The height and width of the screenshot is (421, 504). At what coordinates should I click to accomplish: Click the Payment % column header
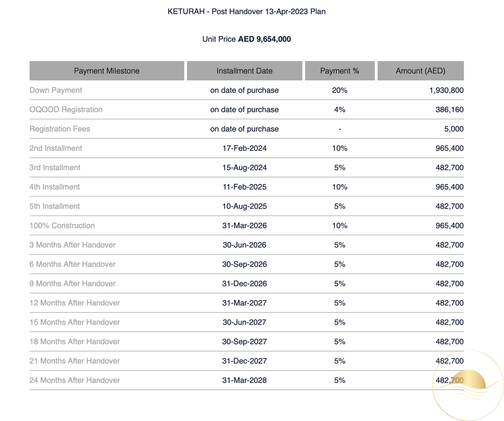coord(340,71)
